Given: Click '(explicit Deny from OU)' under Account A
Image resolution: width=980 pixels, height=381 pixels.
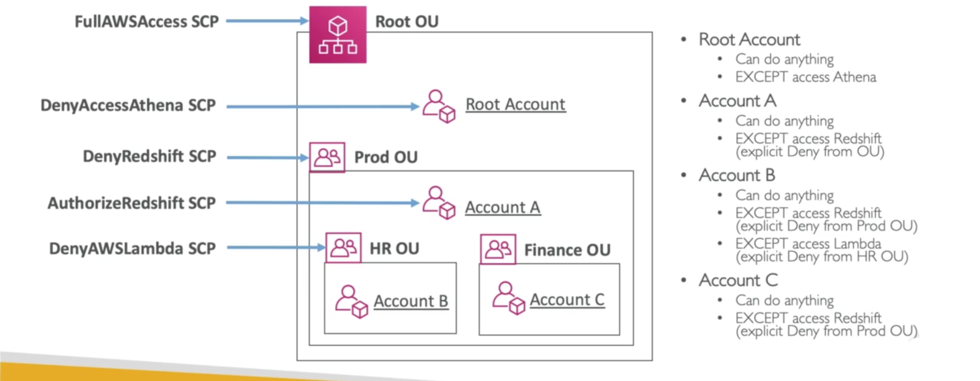Looking at the screenshot, I should [x=810, y=152].
